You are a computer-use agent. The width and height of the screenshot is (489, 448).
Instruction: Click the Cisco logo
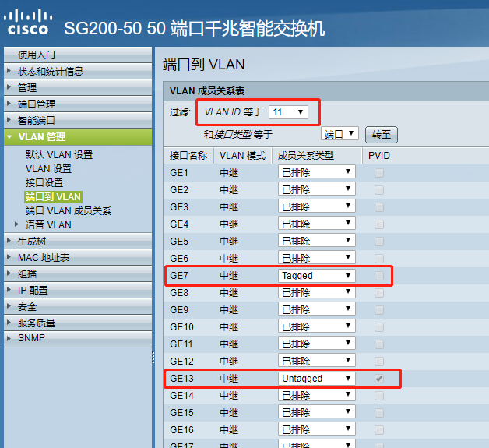28,22
